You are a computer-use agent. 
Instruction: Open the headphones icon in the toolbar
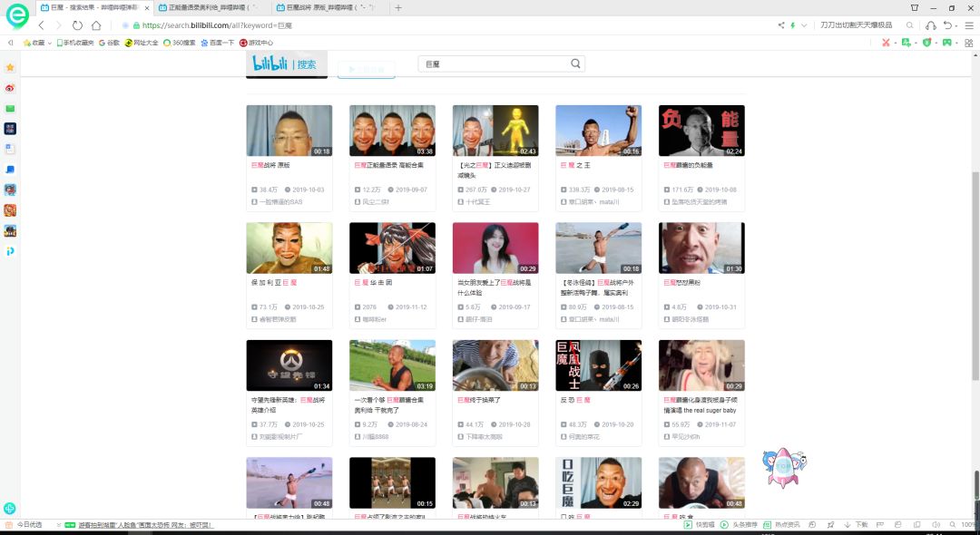click(931, 25)
